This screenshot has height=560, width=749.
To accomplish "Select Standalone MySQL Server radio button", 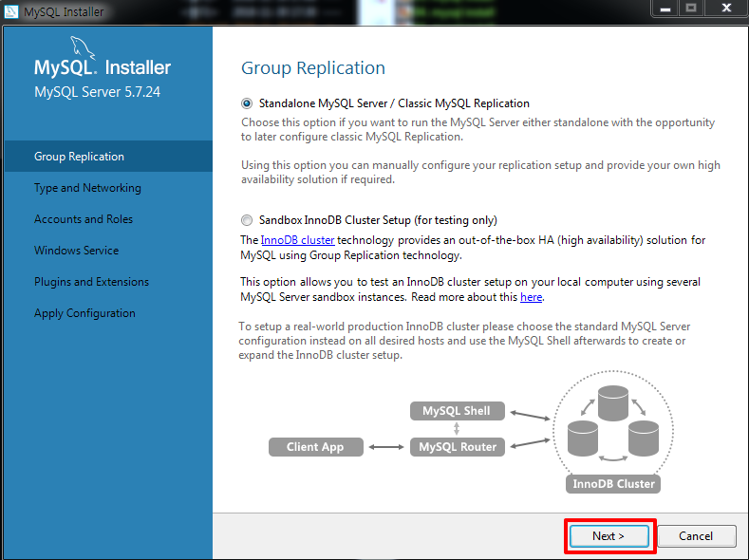I will tap(247, 103).
